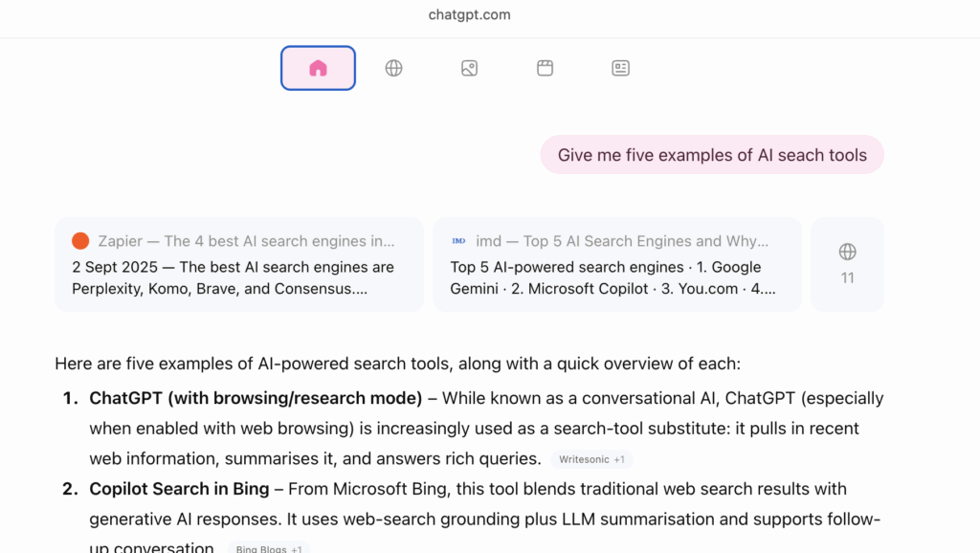Click the orange Zapier favicon
Screen dimensions: 980x553
click(80, 241)
